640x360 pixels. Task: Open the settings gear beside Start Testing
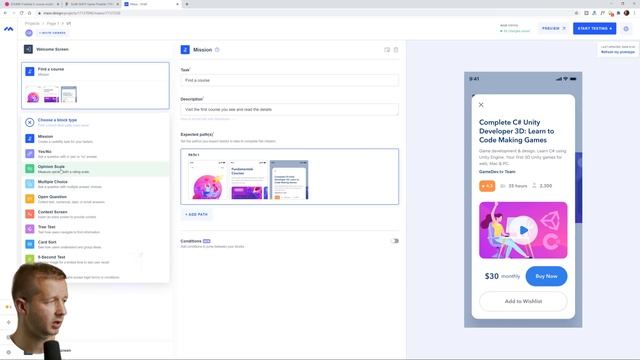[626, 29]
